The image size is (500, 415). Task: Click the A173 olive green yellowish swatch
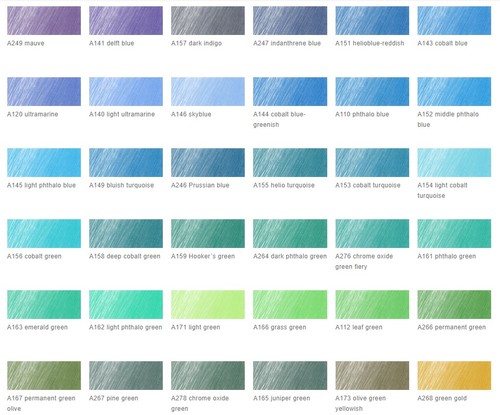[372, 375]
